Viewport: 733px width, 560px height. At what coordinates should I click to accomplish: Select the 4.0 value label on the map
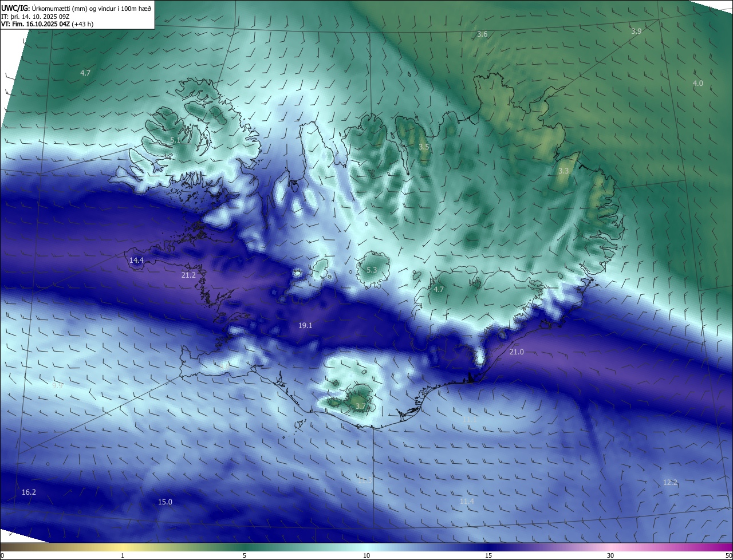698,84
